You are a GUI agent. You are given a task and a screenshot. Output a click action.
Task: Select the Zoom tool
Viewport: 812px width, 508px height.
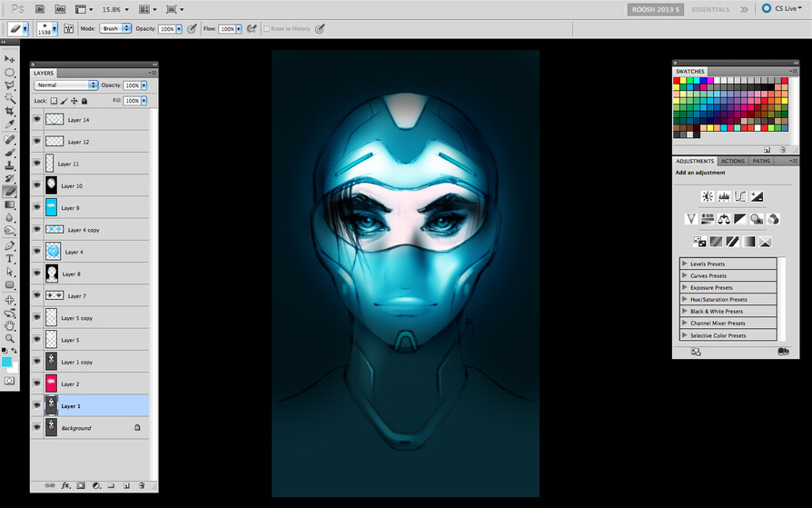[x=9, y=338]
